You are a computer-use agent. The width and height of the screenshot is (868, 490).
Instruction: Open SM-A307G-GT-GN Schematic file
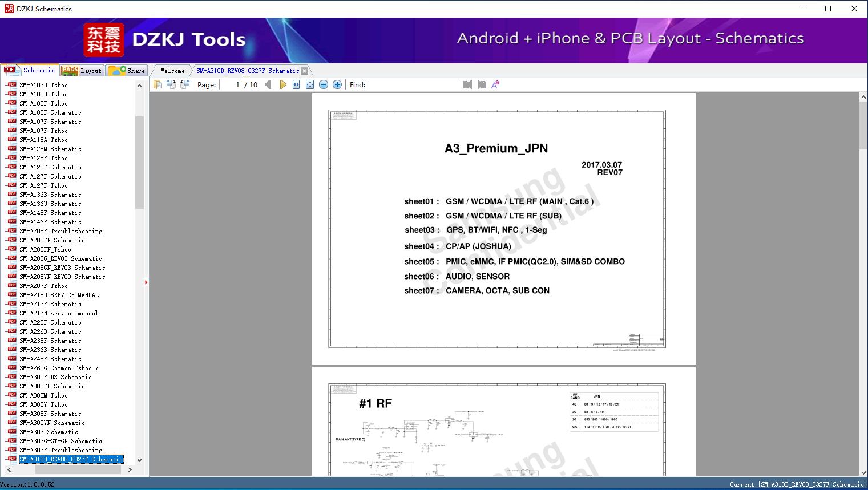coord(61,441)
